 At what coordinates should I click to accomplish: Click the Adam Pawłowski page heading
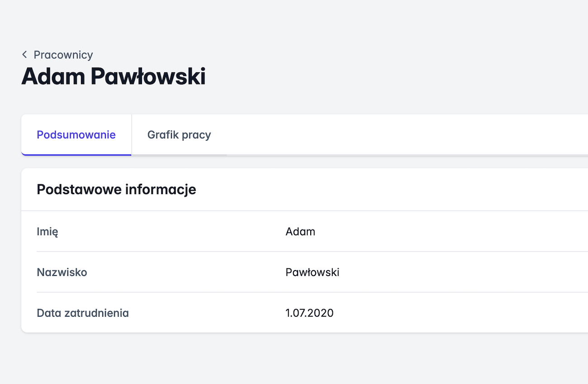point(114,76)
